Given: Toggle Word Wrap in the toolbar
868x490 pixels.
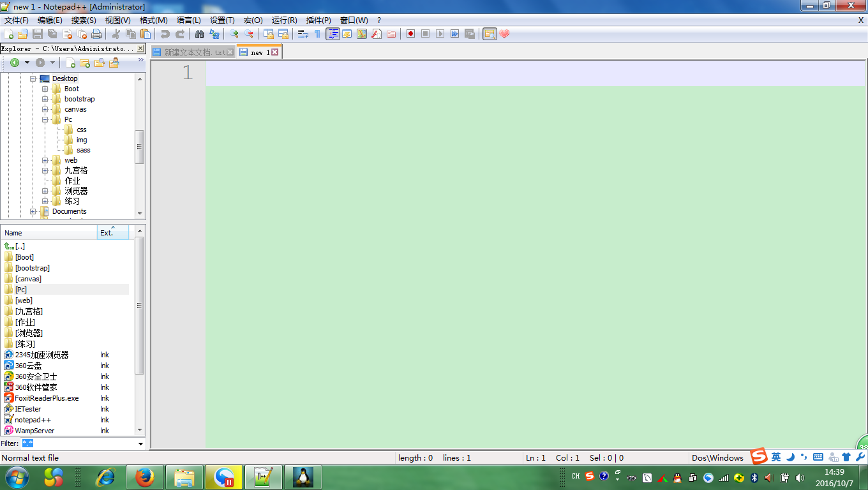Looking at the screenshot, I should (x=303, y=34).
